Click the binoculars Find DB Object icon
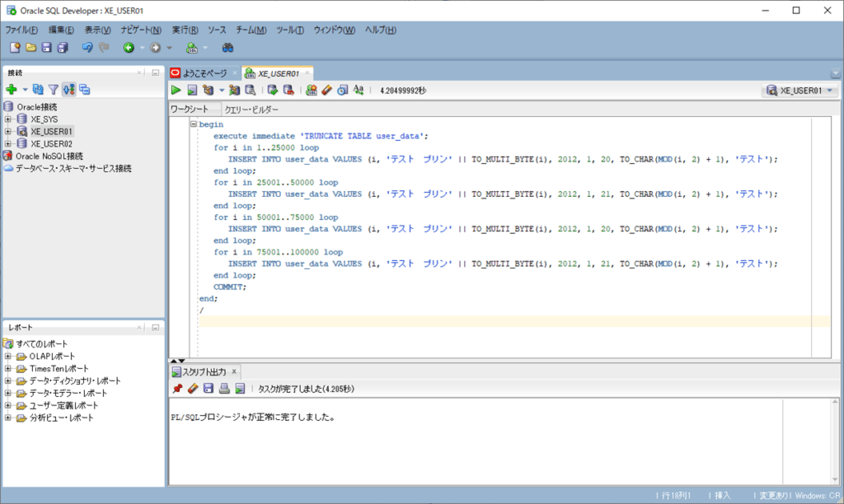Image resolution: width=844 pixels, height=504 pixels. tap(227, 48)
